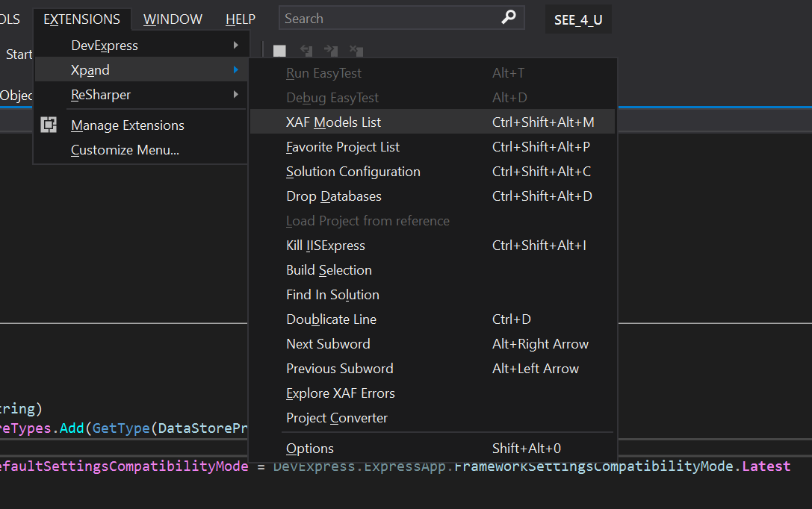The width and height of the screenshot is (812, 509).
Task: Click the Manage Extensions icon
Action: [x=49, y=125]
